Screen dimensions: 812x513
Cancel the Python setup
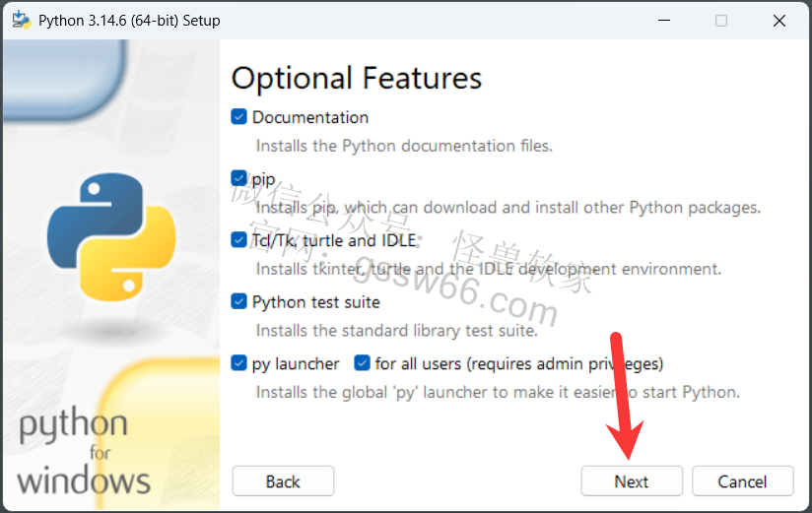tap(742, 481)
